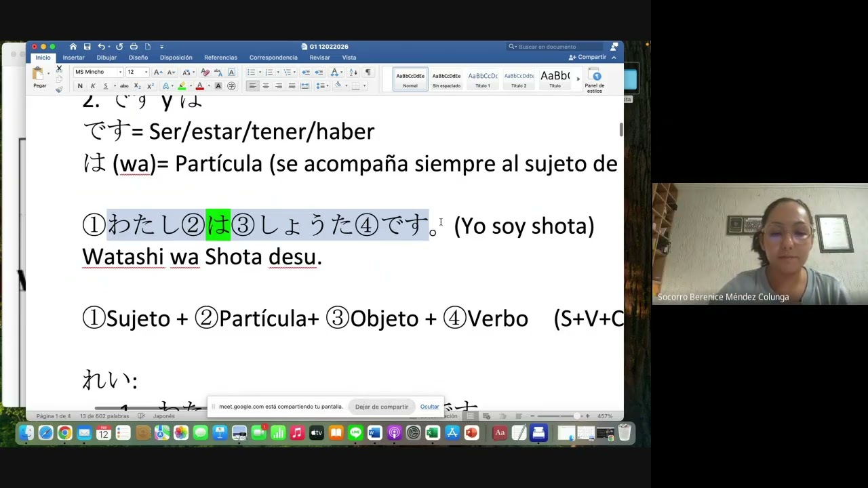The height and width of the screenshot is (488, 868).
Task: Center align the paragraph
Action: coord(265,86)
